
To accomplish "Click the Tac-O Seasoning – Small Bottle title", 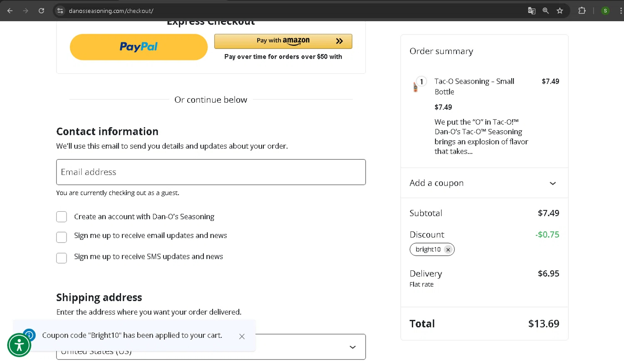I will [x=474, y=87].
